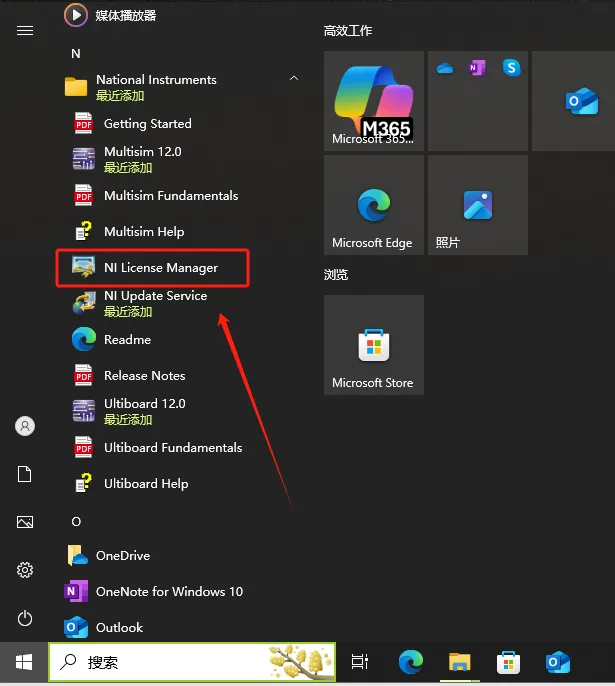Open the Media Player app icon
The width and height of the screenshot is (615, 686).
[76, 15]
